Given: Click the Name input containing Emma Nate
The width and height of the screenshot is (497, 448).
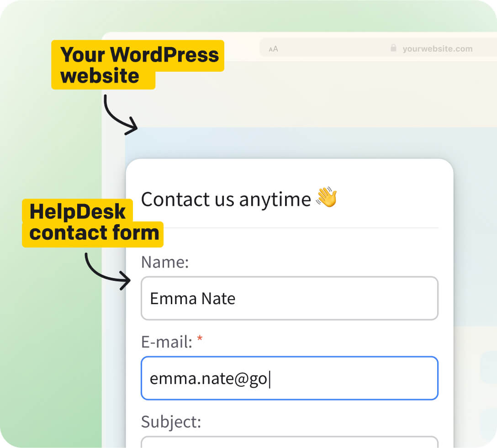Looking at the screenshot, I should 289,298.
